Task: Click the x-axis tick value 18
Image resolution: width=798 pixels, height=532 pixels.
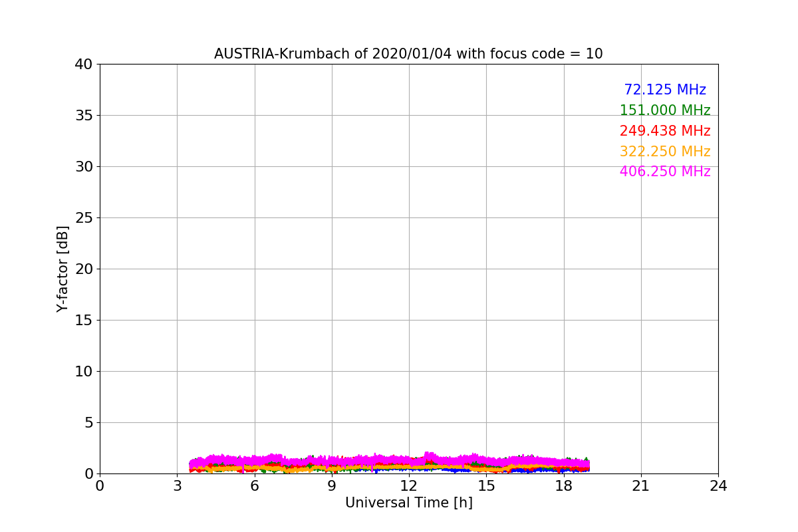Action: pos(564,486)
